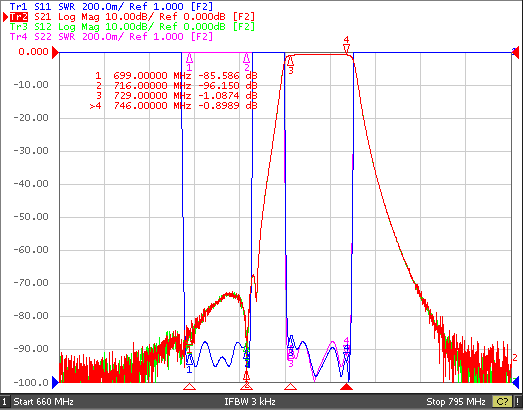Select the marker 3 readout 729.00000 MHz -1.0874 dB
523x411 pixels.
176,96
